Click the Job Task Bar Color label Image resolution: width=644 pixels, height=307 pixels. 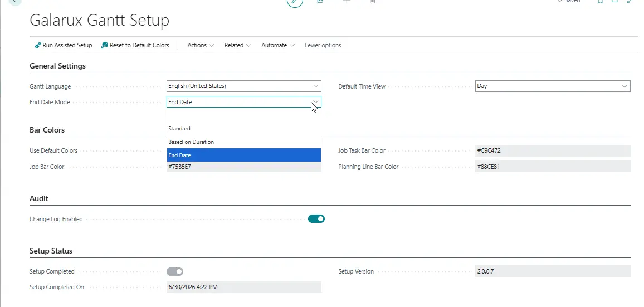coord(362,151)
